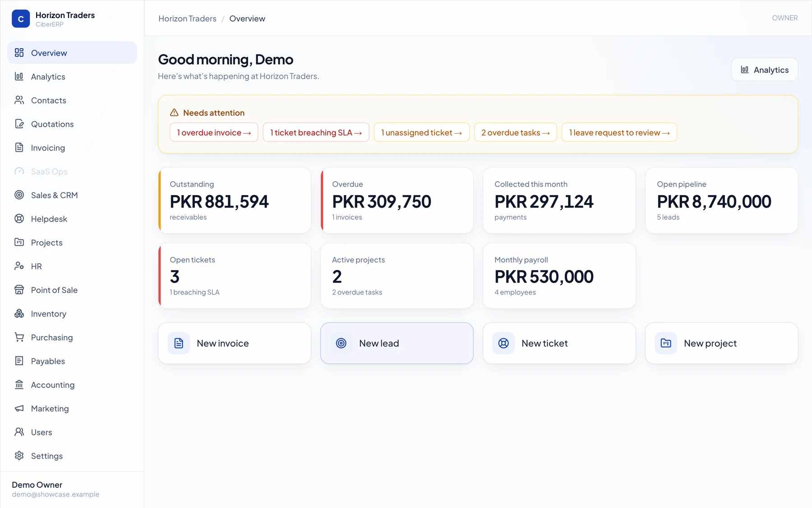Open the Open pipeline card

(722, 200)
